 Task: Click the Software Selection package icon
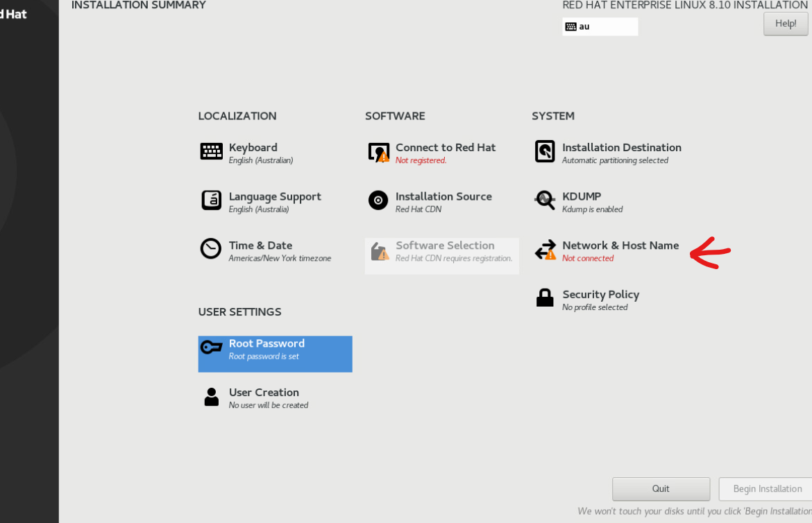[x=380, y=252]
